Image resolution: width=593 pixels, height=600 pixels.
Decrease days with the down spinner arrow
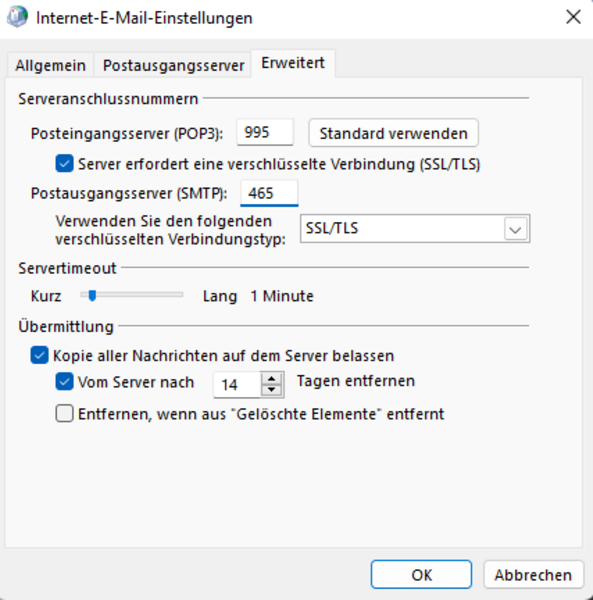[x=272, y=390]
